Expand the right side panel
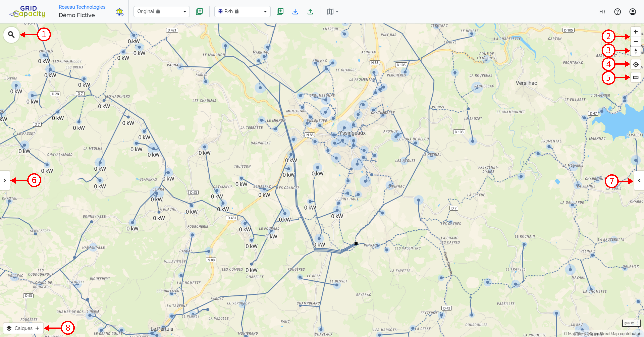The height and width of the screenshot is (337, 644). [639, 180]
